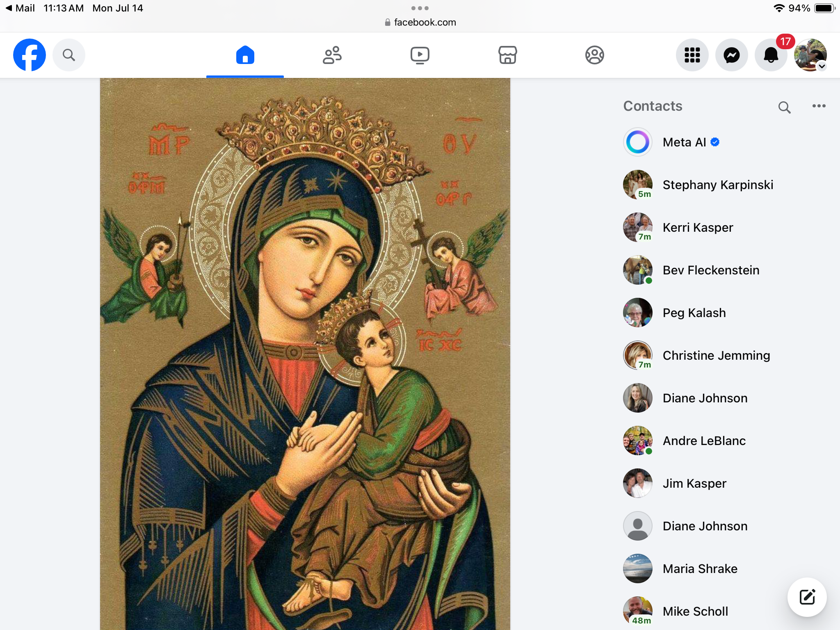Open notifications bell with 17 badge
The width and height of the screenshot is (840, 630).
[x=771, y=55]
